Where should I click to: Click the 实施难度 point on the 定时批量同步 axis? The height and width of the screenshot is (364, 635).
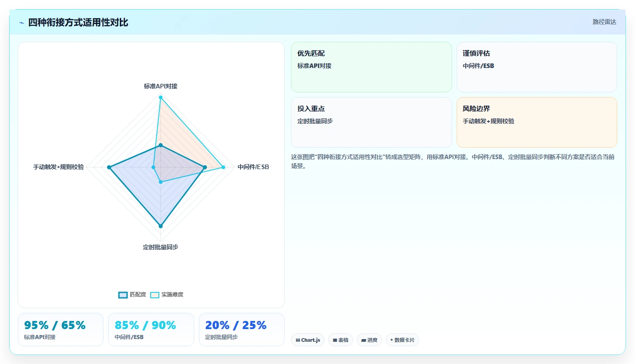click(161, 182)
